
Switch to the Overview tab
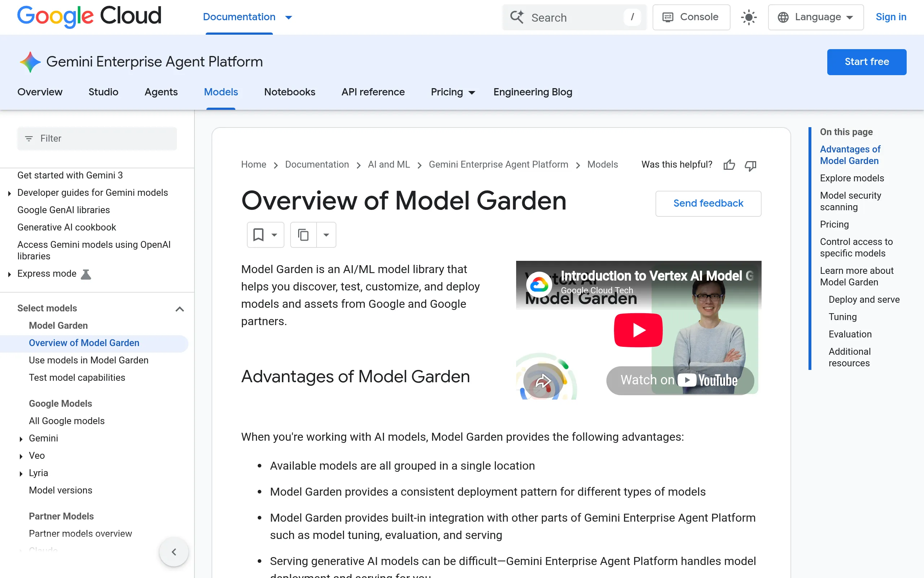[x=40, y=92]
